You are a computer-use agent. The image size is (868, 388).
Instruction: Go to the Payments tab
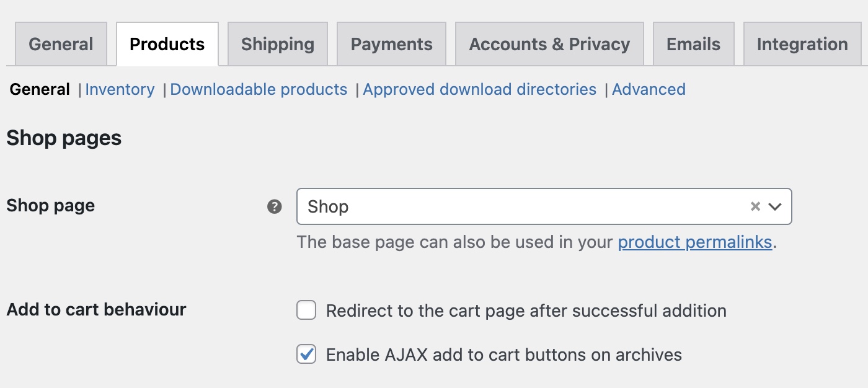click(x=391, y=44)
